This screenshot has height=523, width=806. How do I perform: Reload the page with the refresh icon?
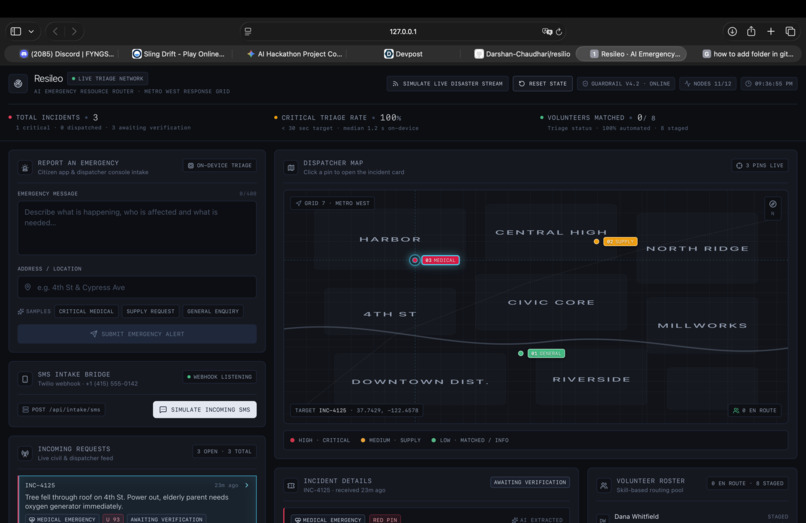(x=559, y=31)
